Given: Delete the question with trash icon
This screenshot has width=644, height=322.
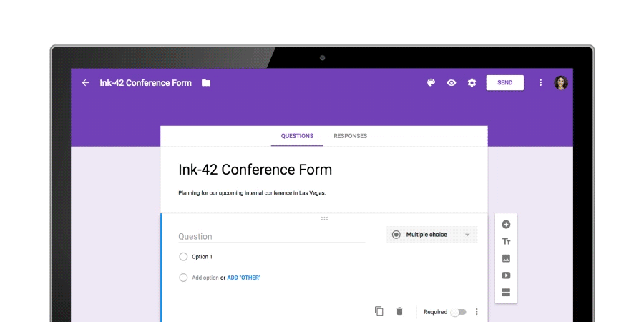Looking at the screenshot, I should (399, 311).
